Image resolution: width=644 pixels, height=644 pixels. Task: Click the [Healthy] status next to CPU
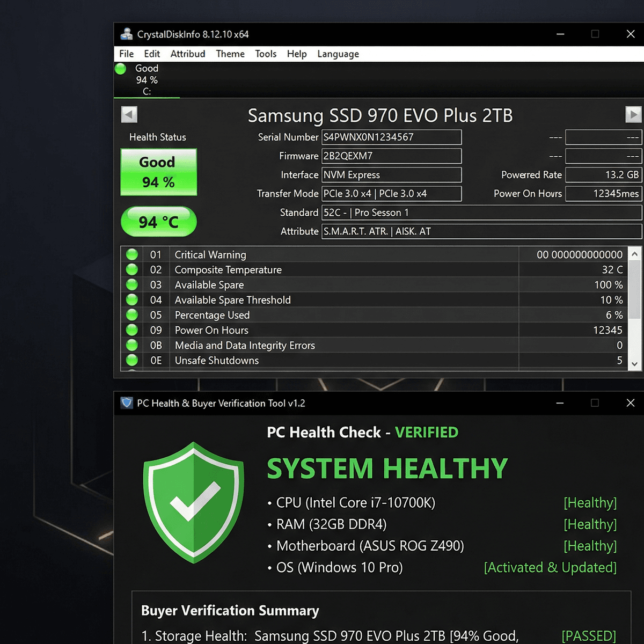[590, 503]
